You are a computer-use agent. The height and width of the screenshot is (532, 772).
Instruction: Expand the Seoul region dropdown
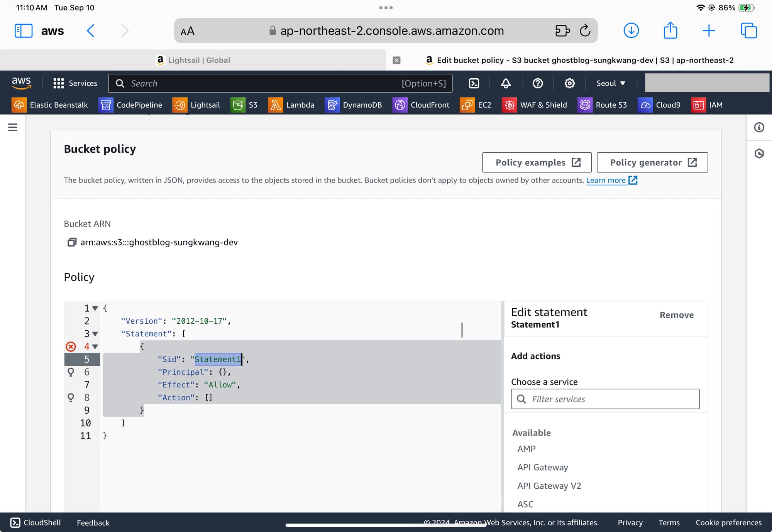tap(611, 83)
